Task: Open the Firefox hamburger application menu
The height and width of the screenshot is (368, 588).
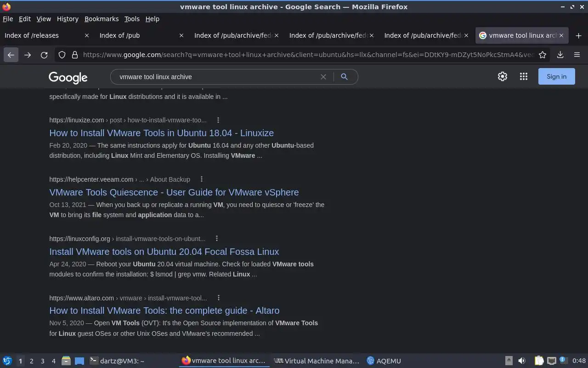Action: click(x=577, y=55)
